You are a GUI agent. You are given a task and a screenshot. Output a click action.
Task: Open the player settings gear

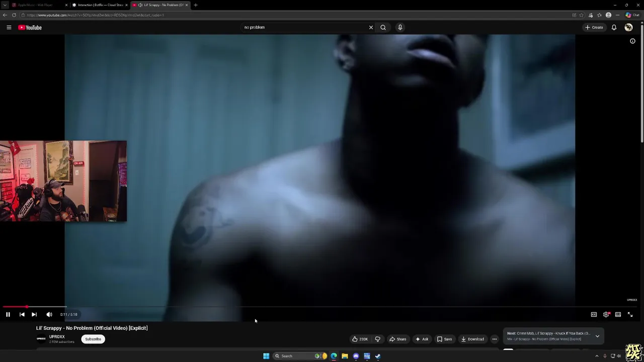pyautogui.click(x=606, y=314)
